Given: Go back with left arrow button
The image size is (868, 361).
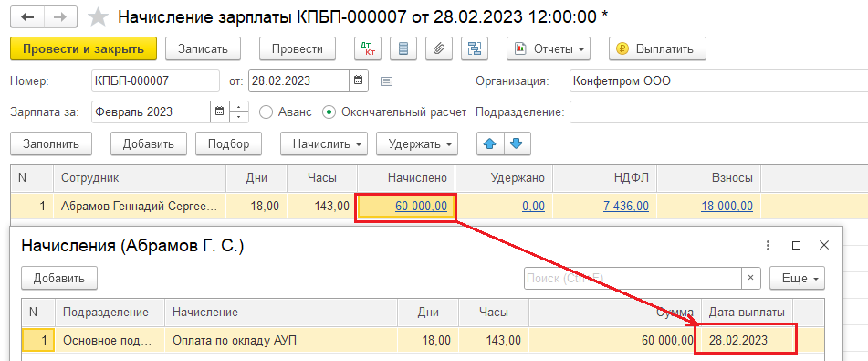Looking at the screenshot, I should pyautogui.click(x=27, y=17).
